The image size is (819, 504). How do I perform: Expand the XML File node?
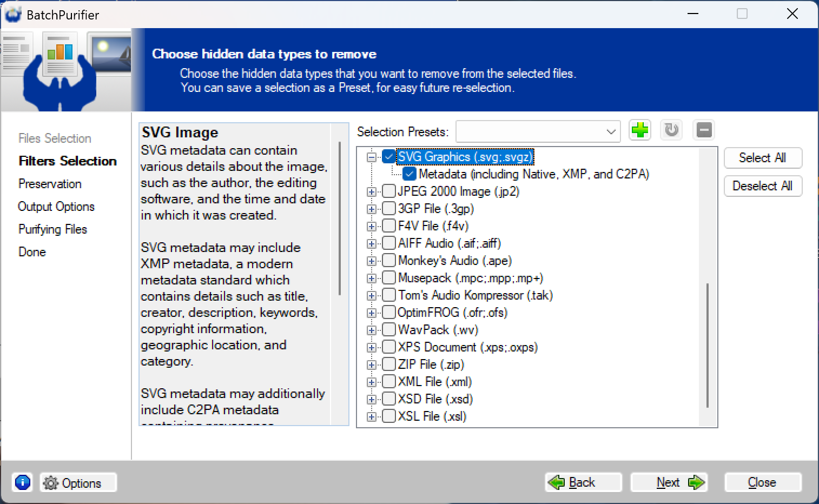click(372, 382)
